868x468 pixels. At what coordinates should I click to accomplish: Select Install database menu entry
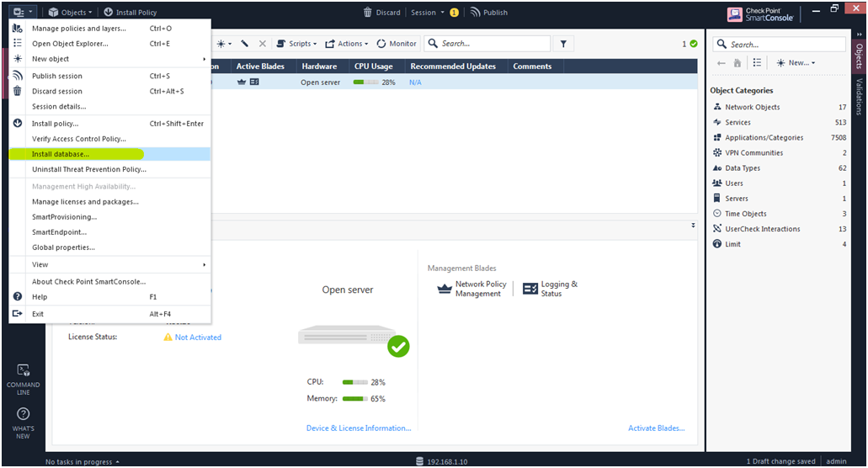109,154
